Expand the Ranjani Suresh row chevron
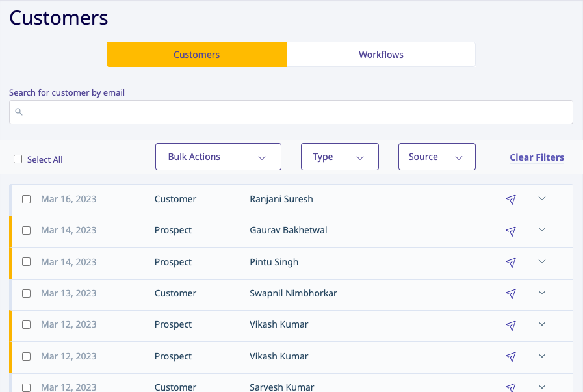Image resolution: width=583 pixels, height=392 pixels. 542,198
